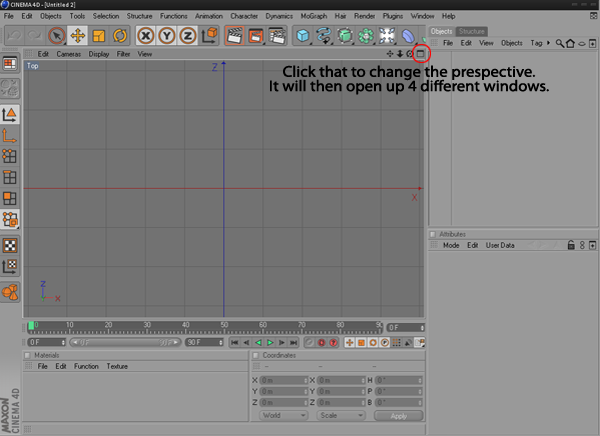
Task: Select Points mode tool
Action: tap(10, 156)
